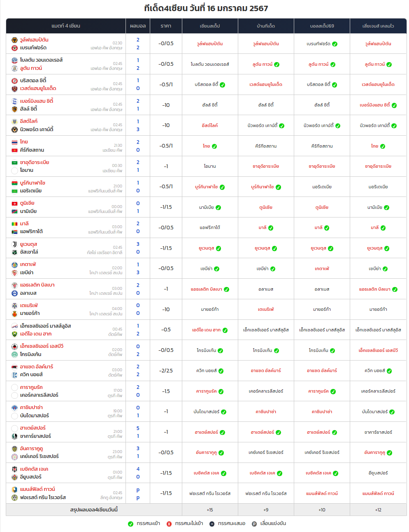Viewport: 409px width, 532px height.
Task: Click the red X icon in the legend
Action: click(169, 524)
